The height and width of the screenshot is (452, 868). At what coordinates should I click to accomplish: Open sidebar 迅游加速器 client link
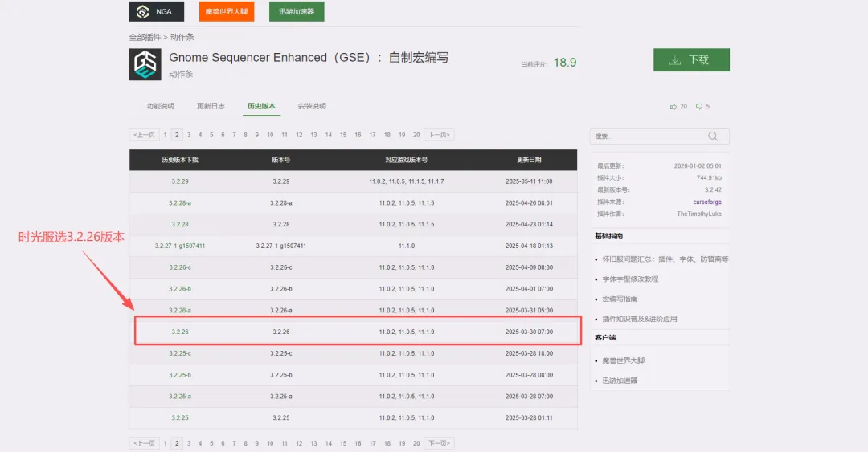pyautogui.click(x=620, y=381)
